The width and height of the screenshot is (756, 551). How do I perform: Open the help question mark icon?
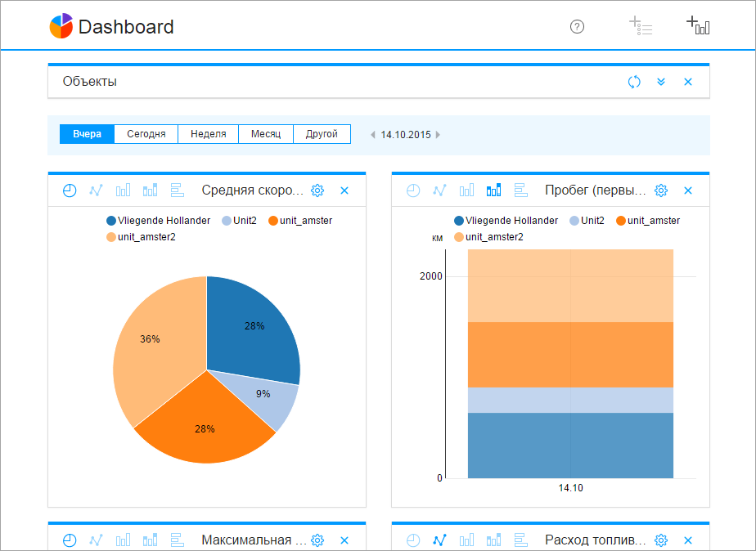(577, 26)
